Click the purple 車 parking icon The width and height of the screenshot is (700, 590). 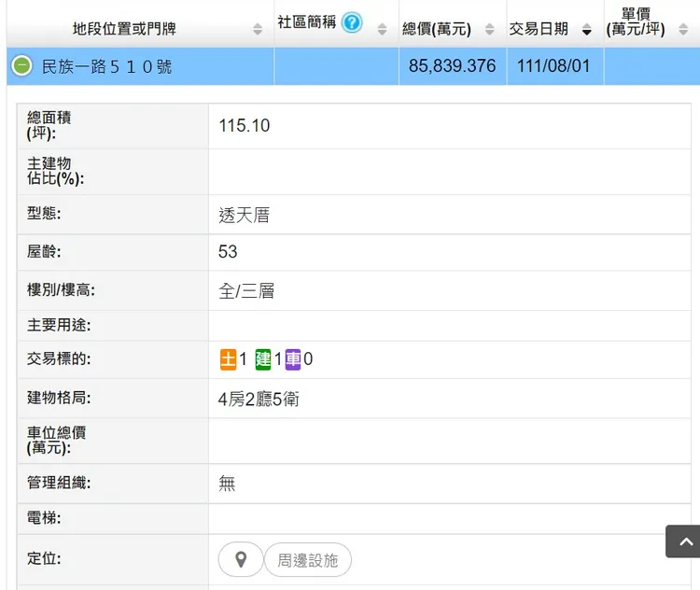[x=293, y=359]
